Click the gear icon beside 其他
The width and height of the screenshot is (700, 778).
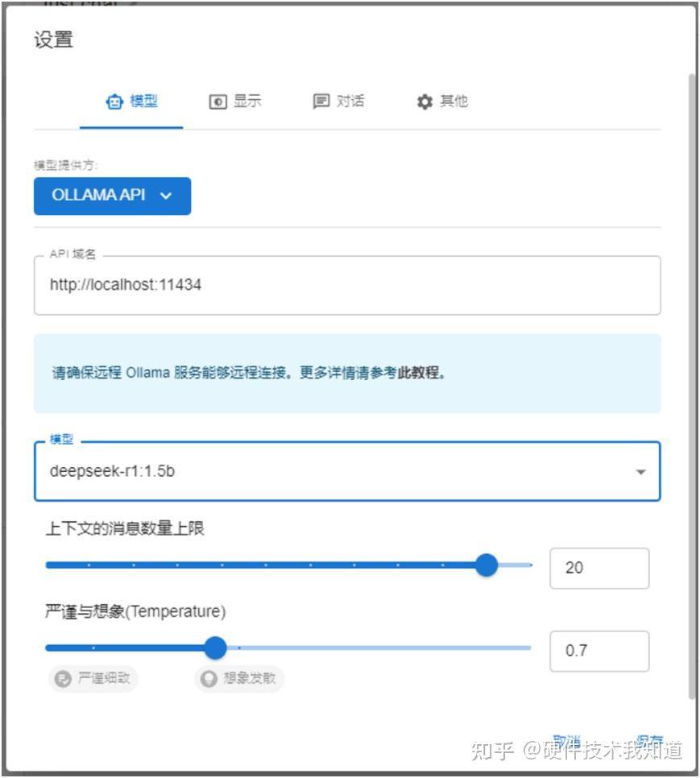(x=425, y=101)
